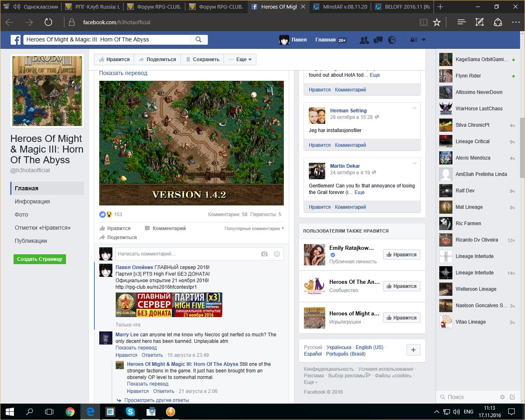Screen dimensions: 525x420
Task: Add page to favorites with star icon
Action: (437, 22)
